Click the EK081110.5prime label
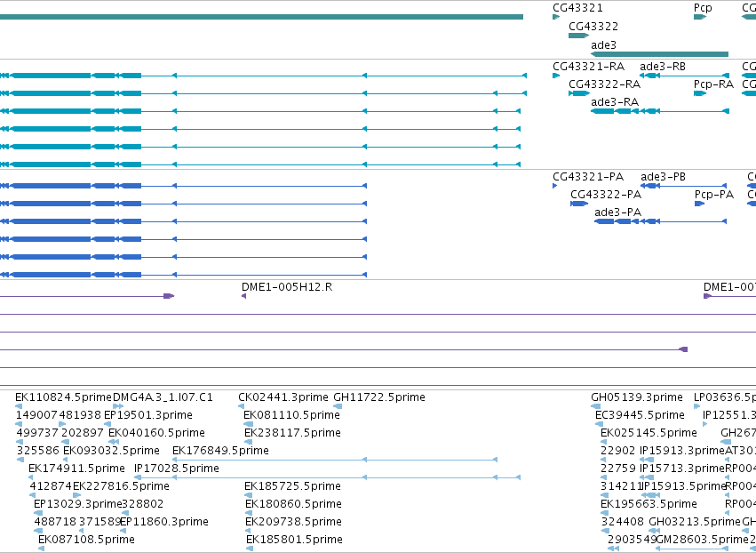 tap(291, 415)
